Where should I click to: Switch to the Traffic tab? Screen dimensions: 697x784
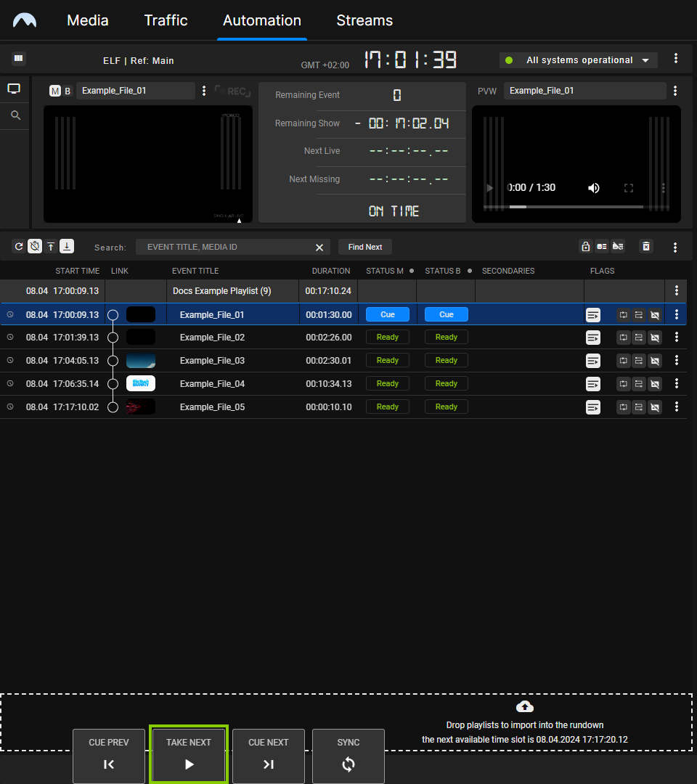166,20
